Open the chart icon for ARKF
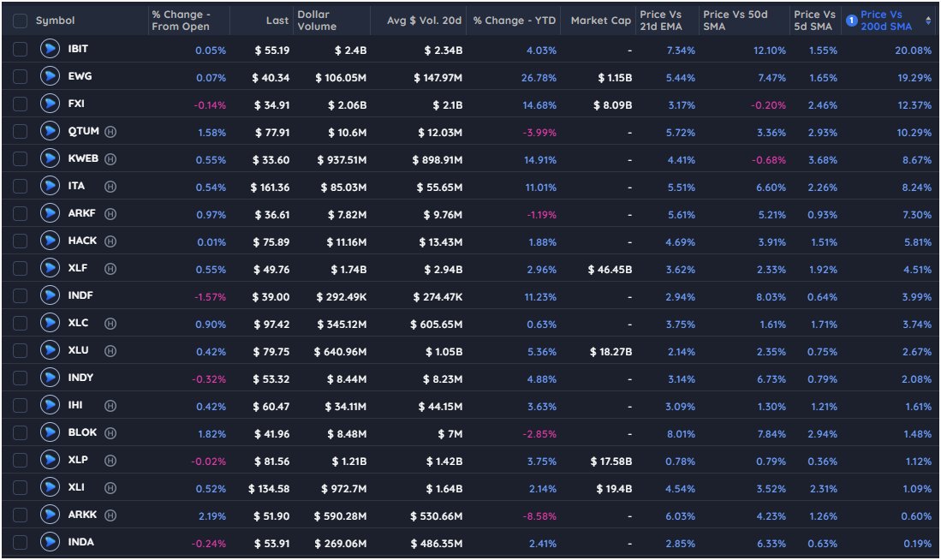This screenshot has height=560, width=941. click(x=50, y=213)
